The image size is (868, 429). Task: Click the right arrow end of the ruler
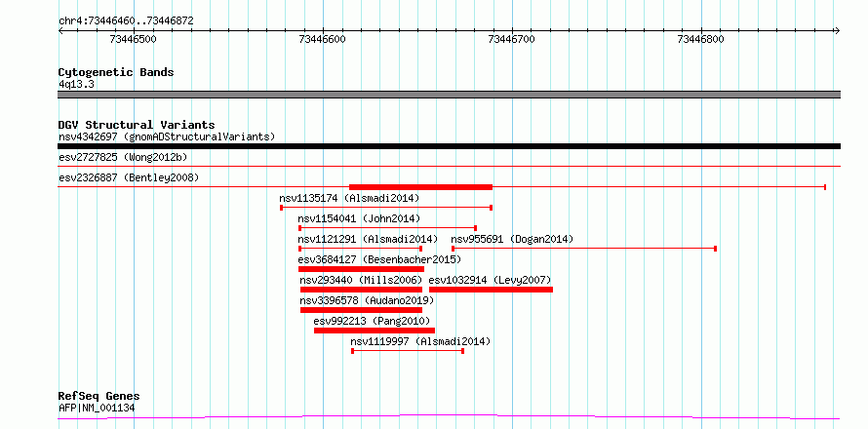[x=837, y=31]
